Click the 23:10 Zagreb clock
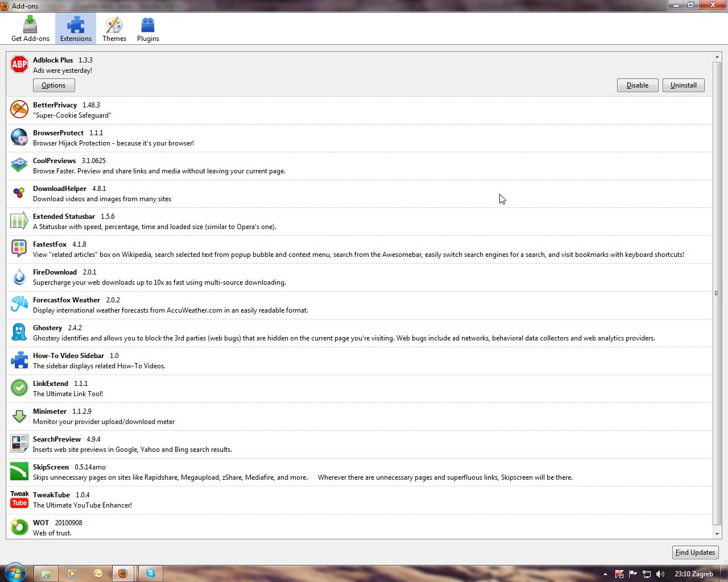The height and width of the screenshot is (582, 728). click(694, 574)
